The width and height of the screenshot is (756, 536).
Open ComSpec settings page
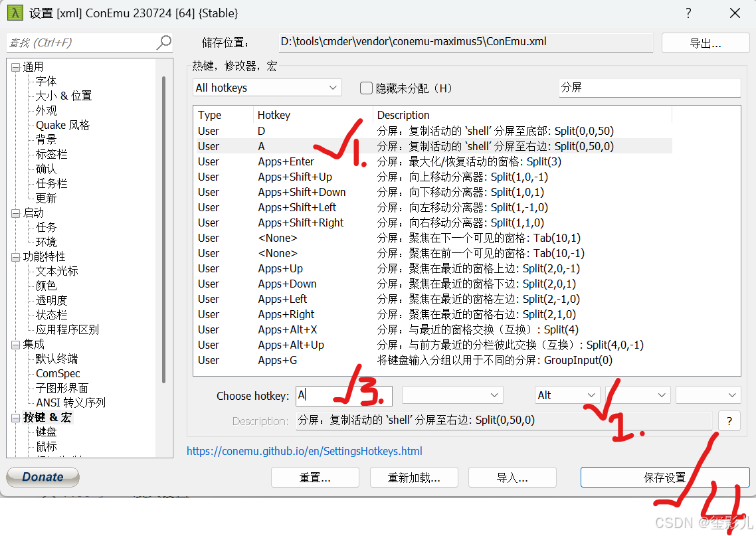point(58,373)
